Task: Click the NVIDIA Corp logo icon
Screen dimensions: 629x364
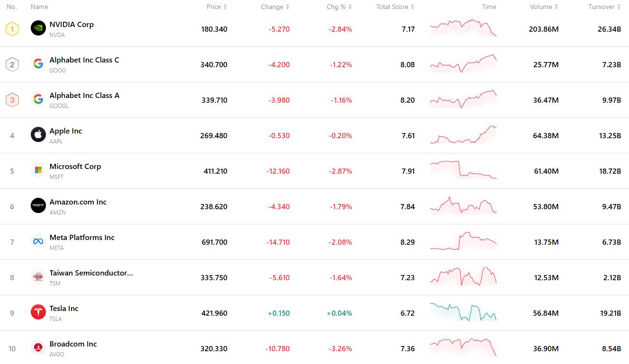Action: tap(38, 28)
